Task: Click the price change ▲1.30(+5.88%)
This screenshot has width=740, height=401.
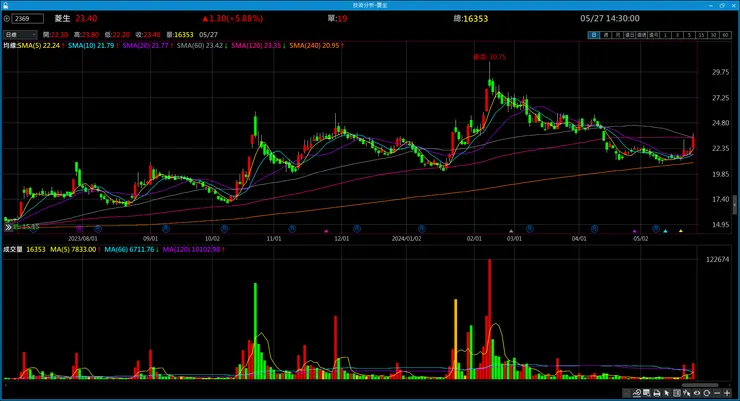Action: pos(232,18)
